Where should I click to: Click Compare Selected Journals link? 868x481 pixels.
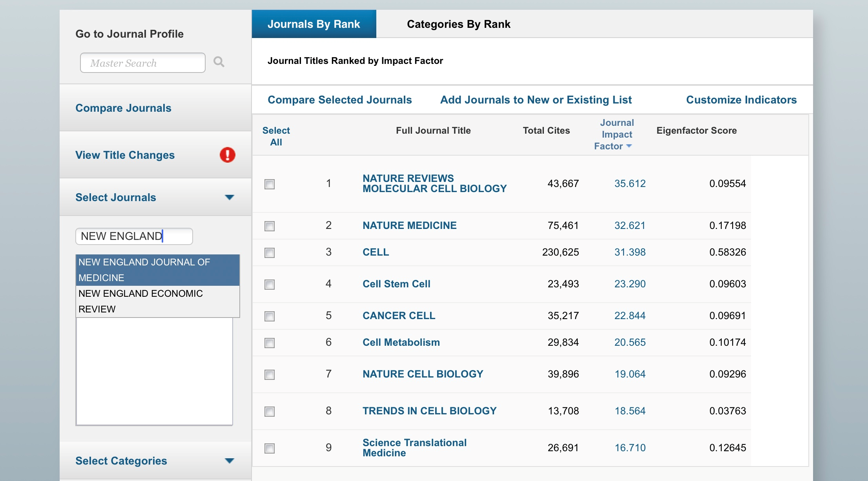pyautogui.click(x=339, y=100)
